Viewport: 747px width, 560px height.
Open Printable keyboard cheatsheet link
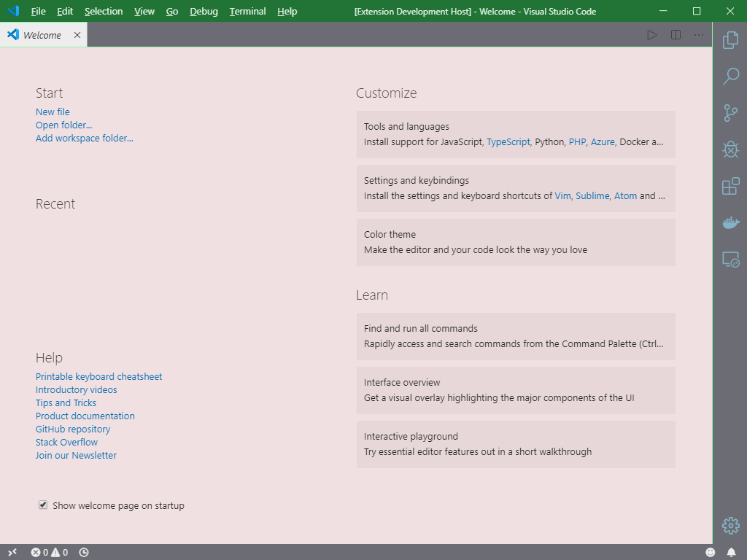pyautogui.click(x=98, y=377)
